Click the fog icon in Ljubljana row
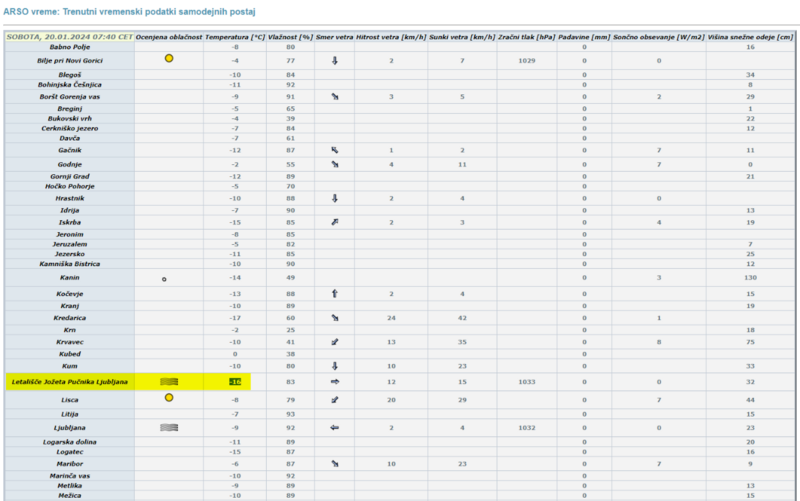This screenshot has height=501, width=800. click(169, 427)
